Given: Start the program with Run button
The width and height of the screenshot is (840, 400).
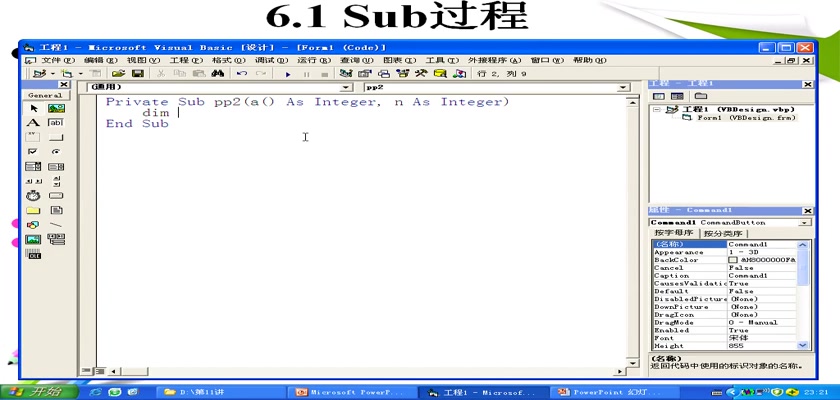Looking at the screenshot, I should (x=288, y=74).
